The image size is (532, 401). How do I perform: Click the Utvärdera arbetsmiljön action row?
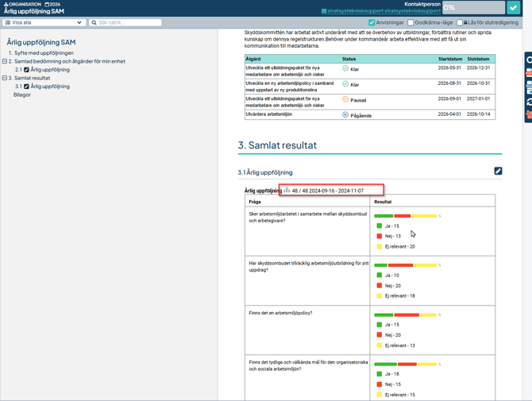coord(370,114)
